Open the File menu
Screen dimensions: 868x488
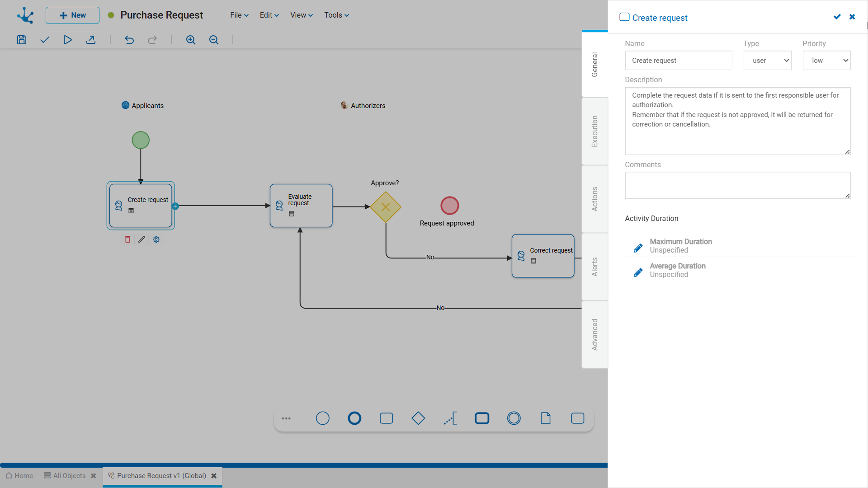click(x=239, y=15)
